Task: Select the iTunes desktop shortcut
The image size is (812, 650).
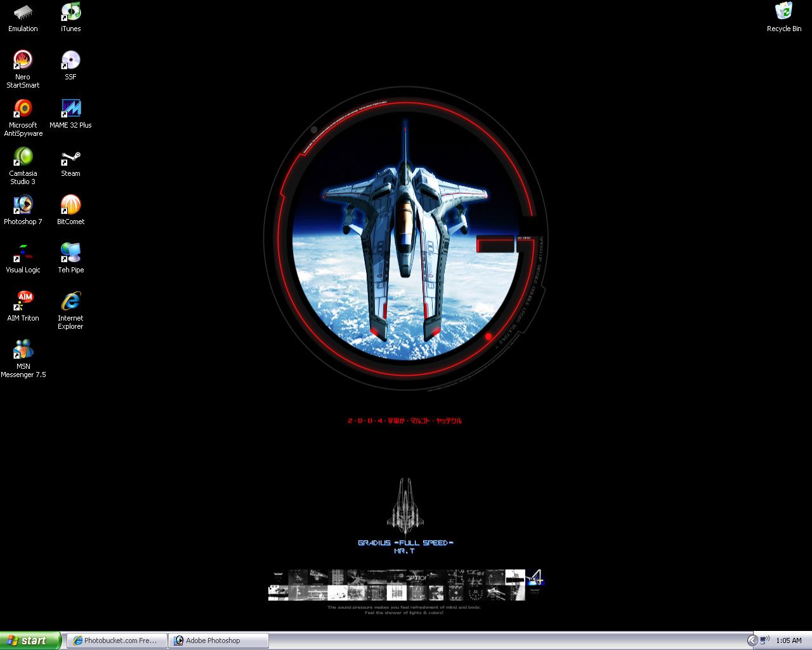Action: [x=70, y=17]
